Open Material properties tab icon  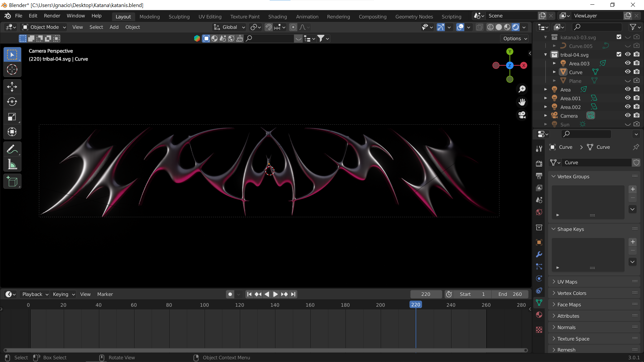539,315
